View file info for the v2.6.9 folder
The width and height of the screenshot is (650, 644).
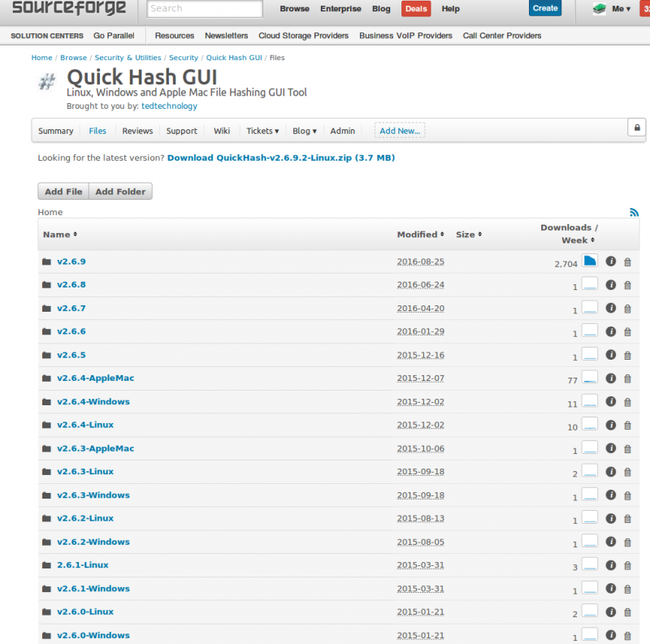(x=611, y=261)
